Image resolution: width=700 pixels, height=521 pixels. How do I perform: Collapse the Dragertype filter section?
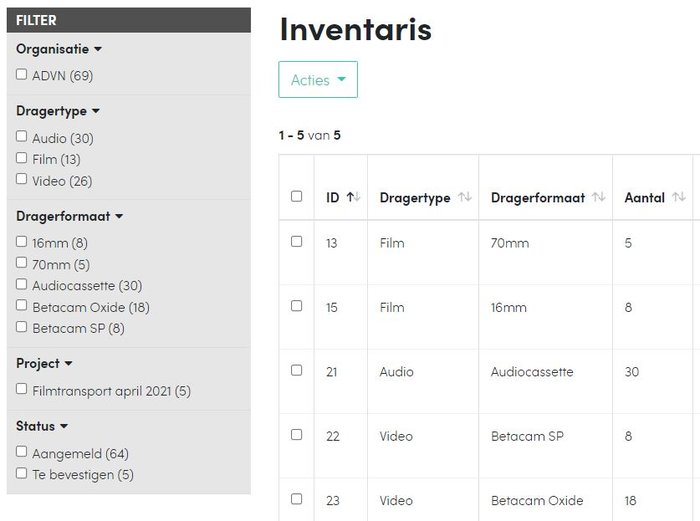pos(58,111)
